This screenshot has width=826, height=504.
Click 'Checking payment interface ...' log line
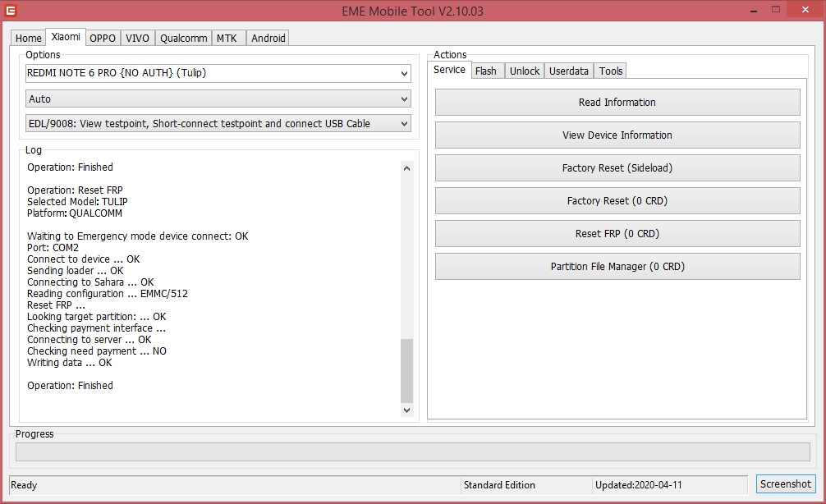(x=96, y=328)
